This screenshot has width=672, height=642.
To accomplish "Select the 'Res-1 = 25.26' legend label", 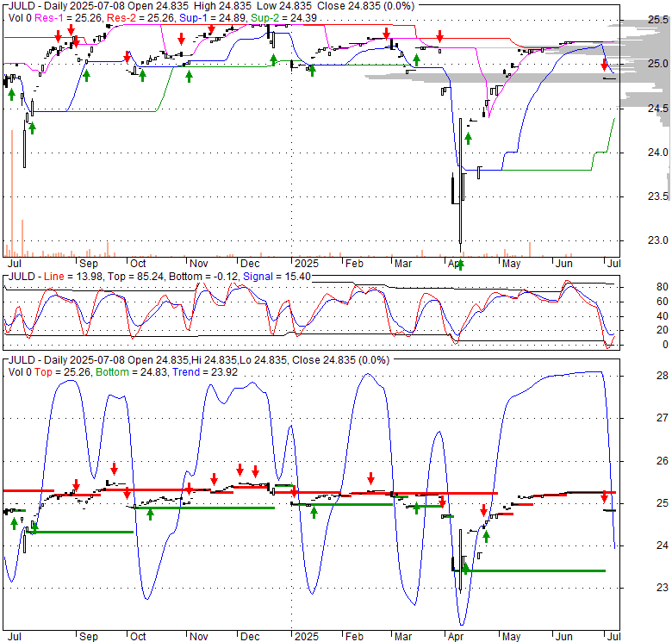I will (x=69, y=18).
